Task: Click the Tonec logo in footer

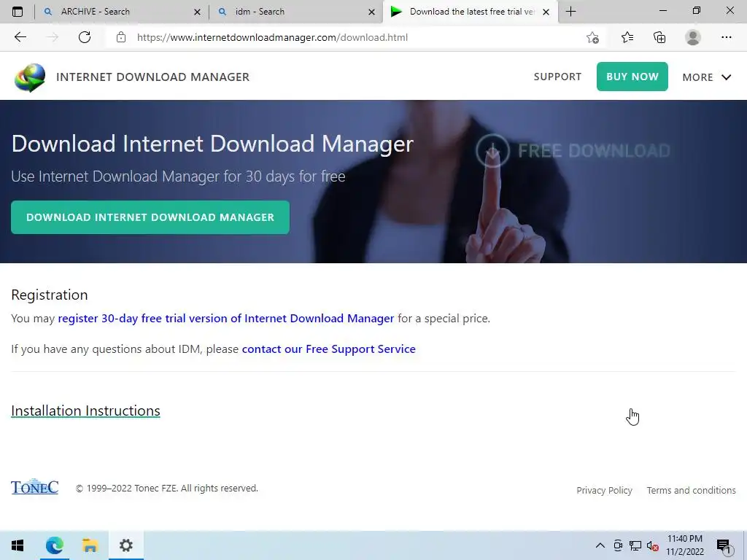Action: [35, 486]
